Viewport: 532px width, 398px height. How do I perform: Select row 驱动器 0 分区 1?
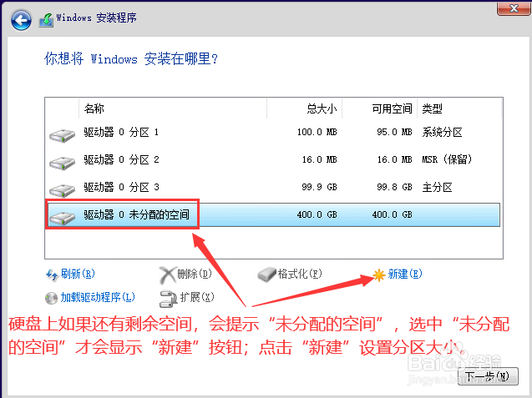(273, 132)
